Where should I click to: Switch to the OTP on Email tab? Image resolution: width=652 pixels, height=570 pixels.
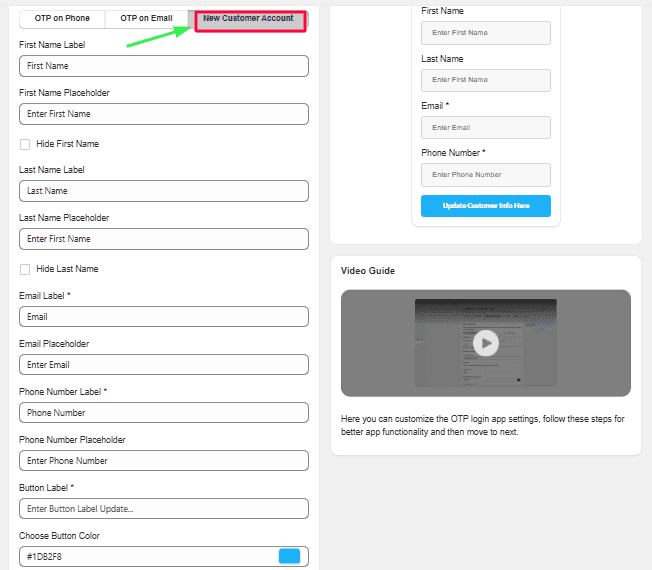click(x=146, y=18)
